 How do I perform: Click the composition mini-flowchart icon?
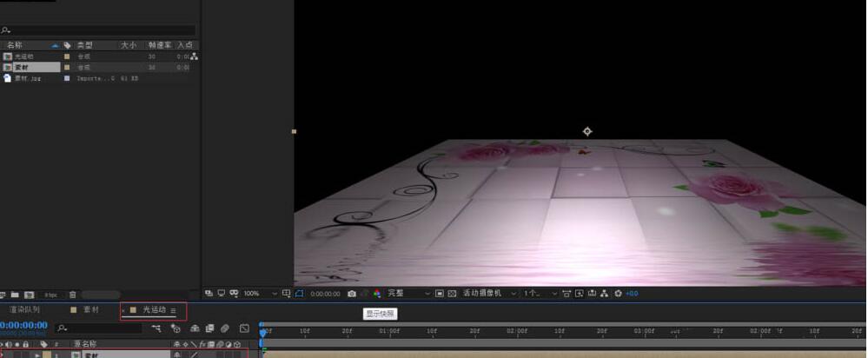tap(156, 328)
